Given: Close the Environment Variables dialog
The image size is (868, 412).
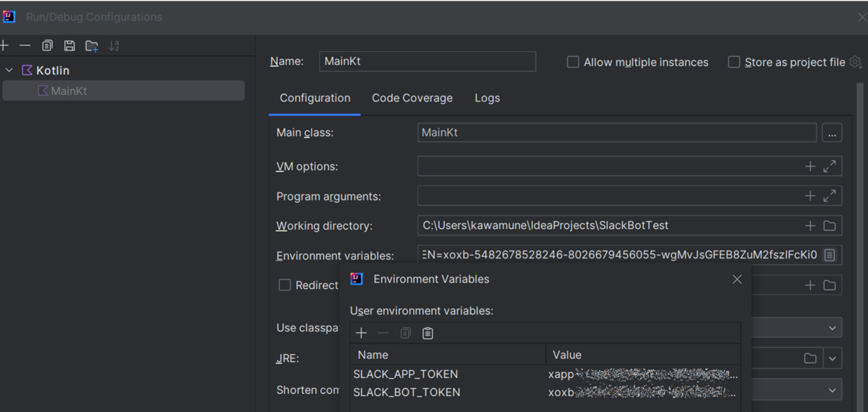Looking at the screenshot, I should [737, 279].
